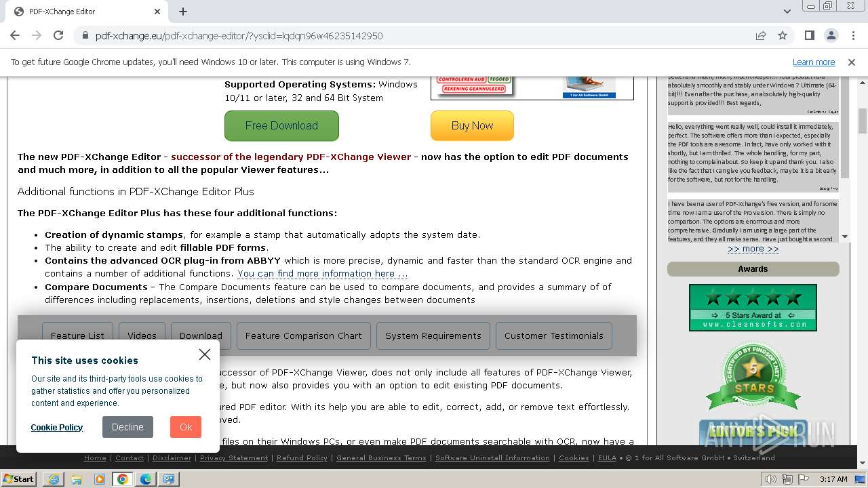Decline cookies

tap(127, 427)
